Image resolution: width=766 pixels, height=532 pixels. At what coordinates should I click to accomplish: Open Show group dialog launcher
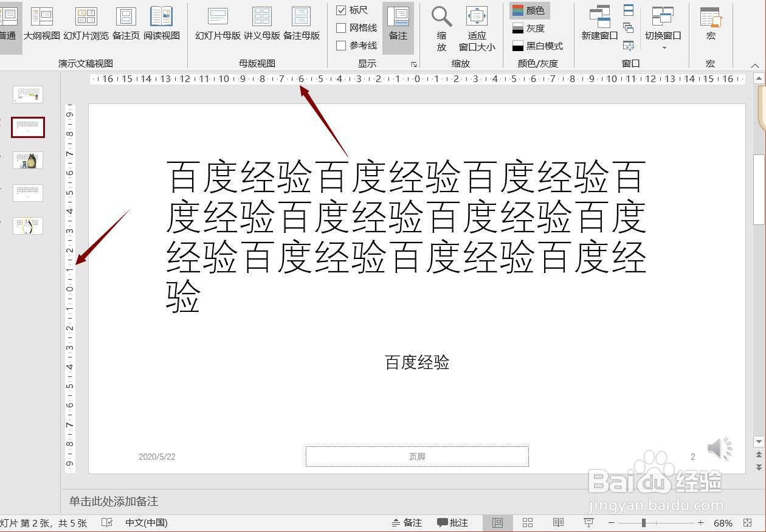414,64
